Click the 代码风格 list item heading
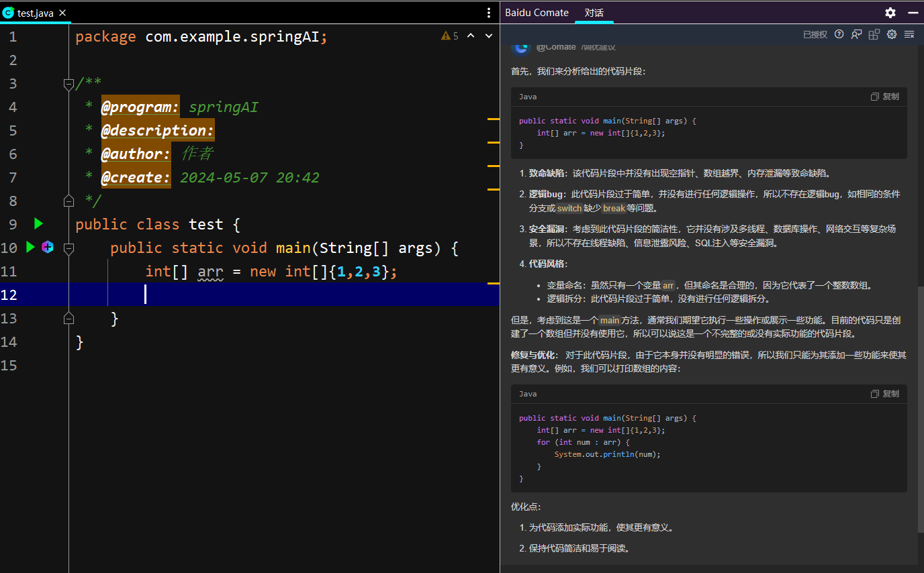Screen dimensions: 924x573 pyautogui.click(x=548, y=264)
